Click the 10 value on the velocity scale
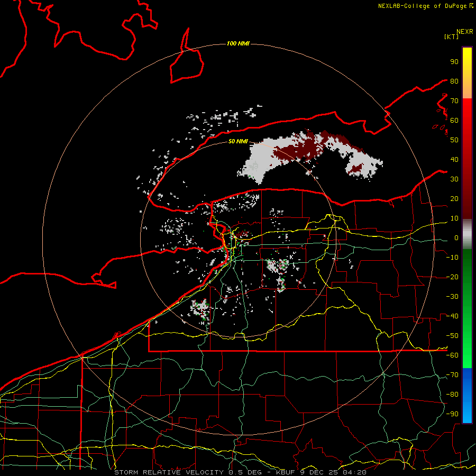 pos(454,218)
